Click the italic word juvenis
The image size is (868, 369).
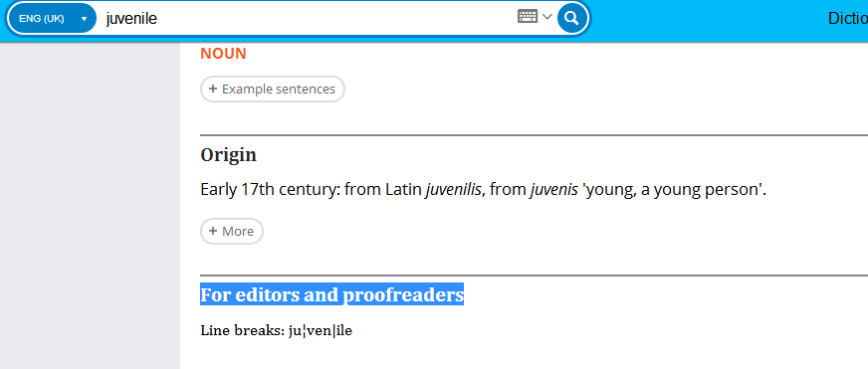(553, 190)
